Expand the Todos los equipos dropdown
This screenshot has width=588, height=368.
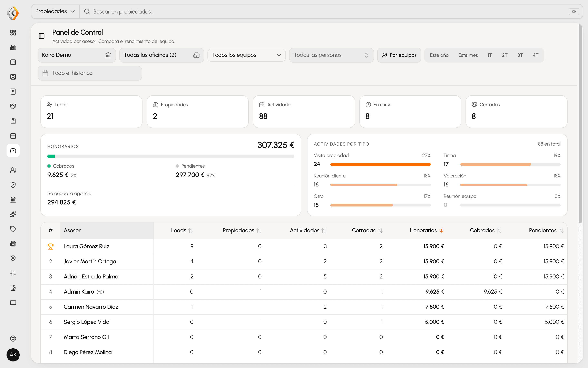246,55
